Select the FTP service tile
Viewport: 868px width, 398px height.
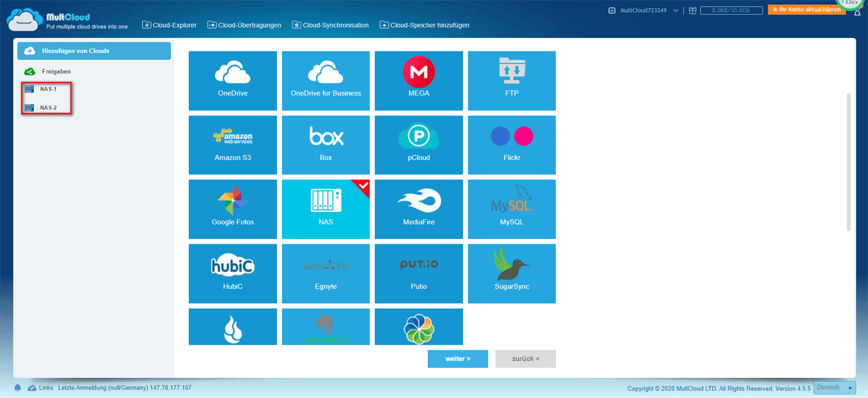click(512, 80)
